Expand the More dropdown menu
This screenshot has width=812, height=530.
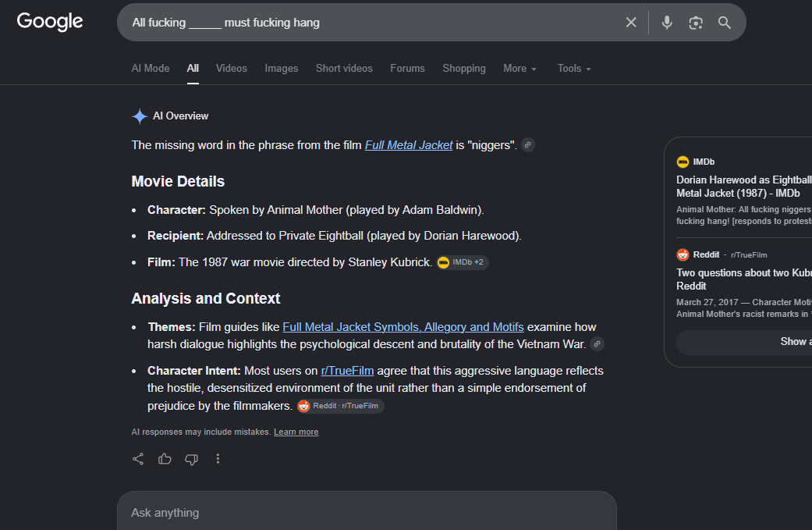[x=520, y=69]
